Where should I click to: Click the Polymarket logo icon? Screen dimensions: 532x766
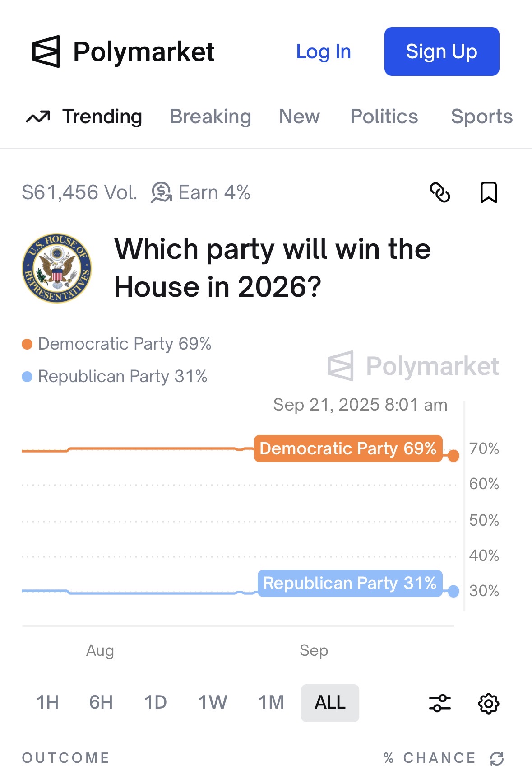(x=46, y=51)
